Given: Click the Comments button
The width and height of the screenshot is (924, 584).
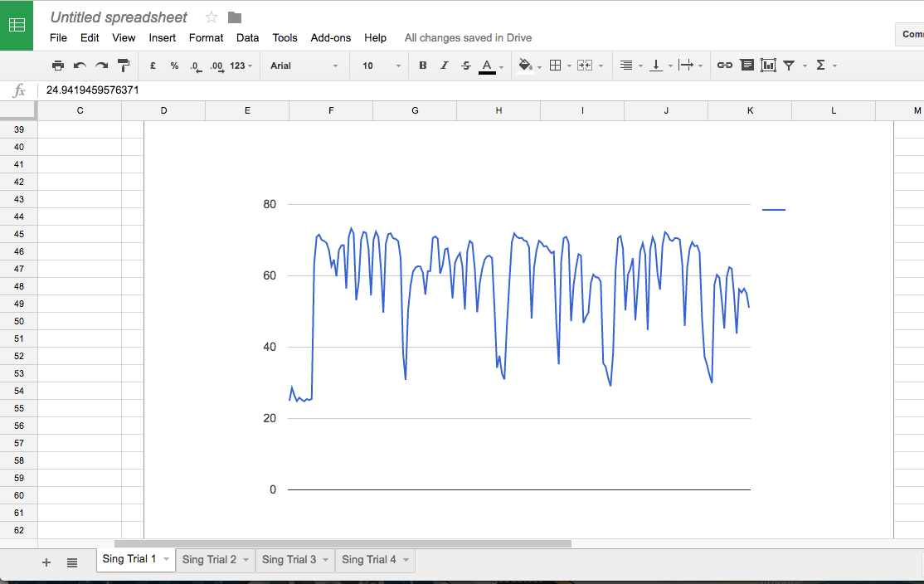Looking at the screenshot, I should tap(909, 34).
